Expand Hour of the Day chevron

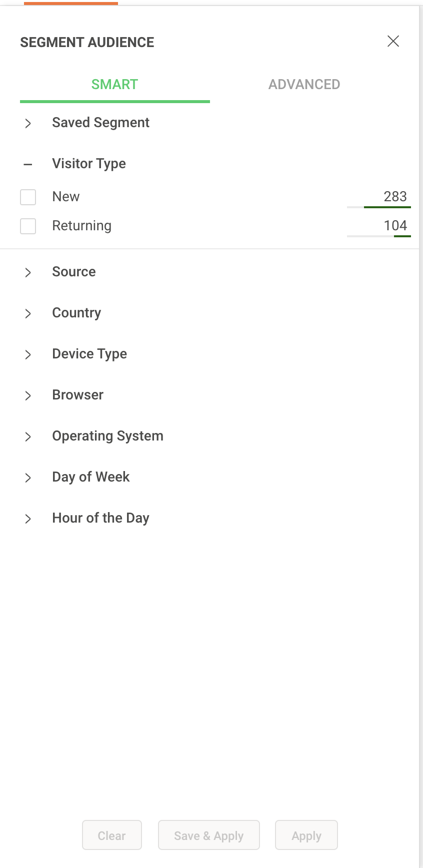pyautogui.click(x=28, y=519)
